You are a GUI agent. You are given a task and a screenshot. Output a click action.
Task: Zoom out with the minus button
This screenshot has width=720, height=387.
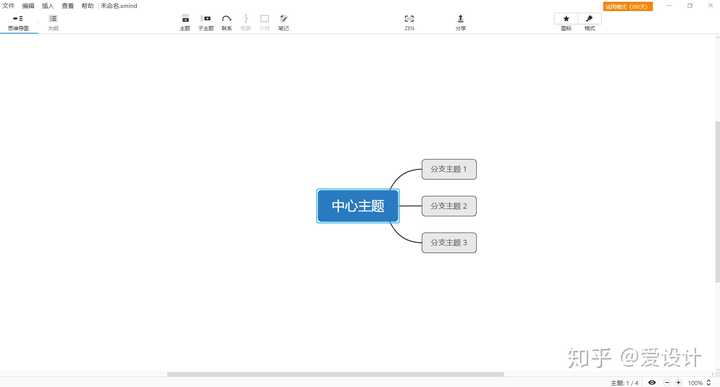tap(667, 382)
